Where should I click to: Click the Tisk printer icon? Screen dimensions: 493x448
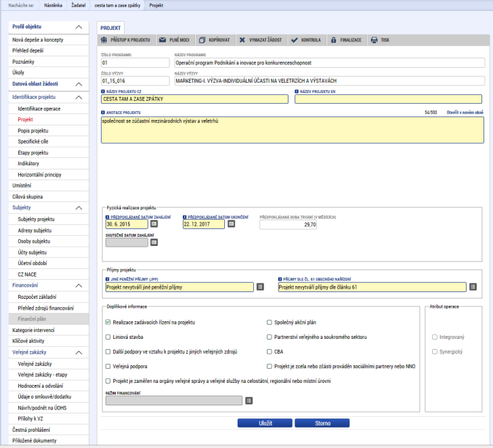tap(374, 40)
